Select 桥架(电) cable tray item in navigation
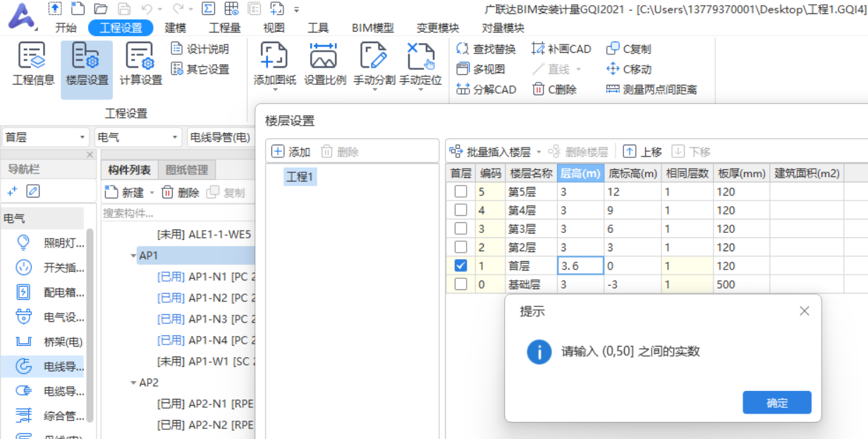 [49, 342]
